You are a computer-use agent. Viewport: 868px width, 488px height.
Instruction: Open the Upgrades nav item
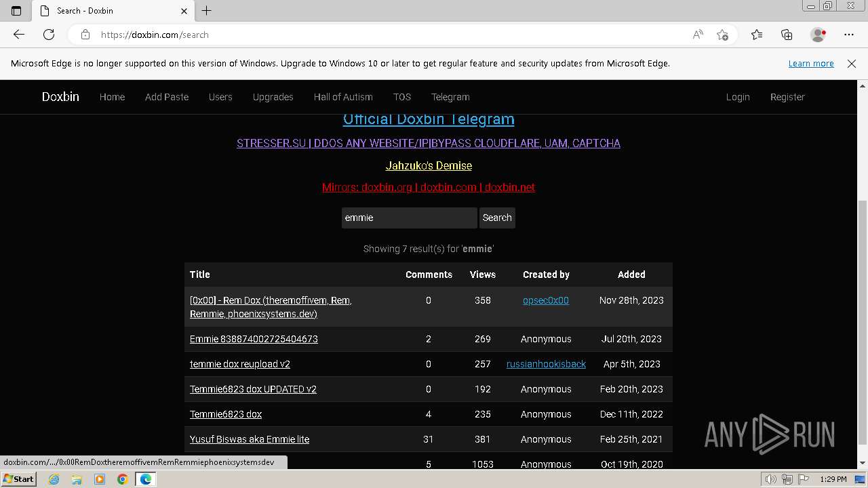click(x=273, y=97)
